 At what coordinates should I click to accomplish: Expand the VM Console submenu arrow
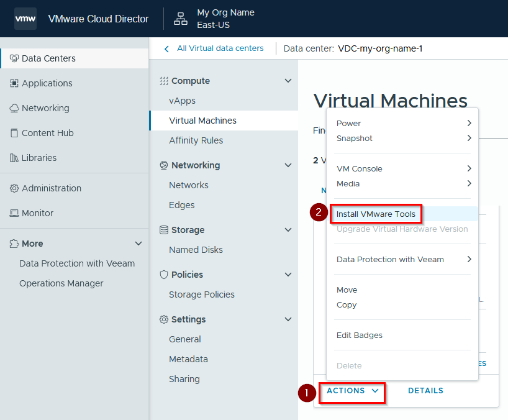(469, 168)
